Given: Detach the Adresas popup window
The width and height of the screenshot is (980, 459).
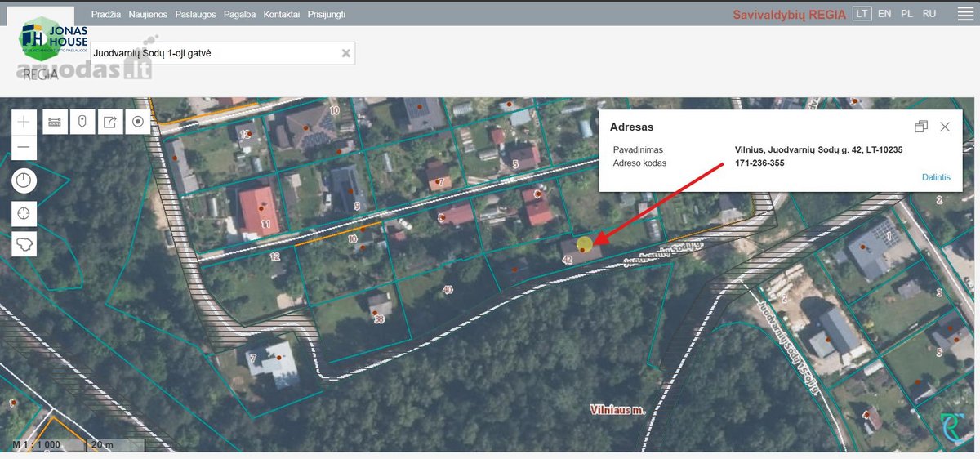Looking at the screenshot, I should [x=921, y=127].
